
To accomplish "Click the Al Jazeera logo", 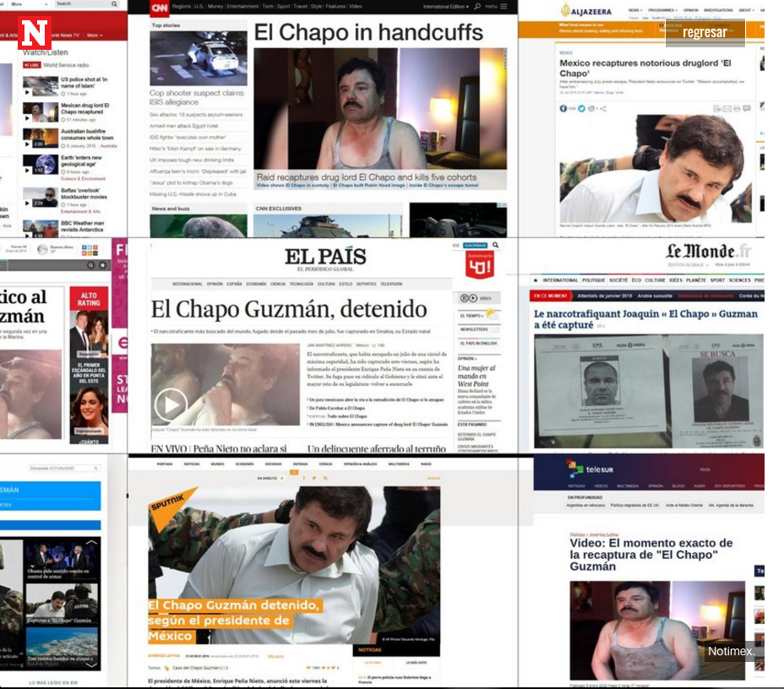I will 586,11.
